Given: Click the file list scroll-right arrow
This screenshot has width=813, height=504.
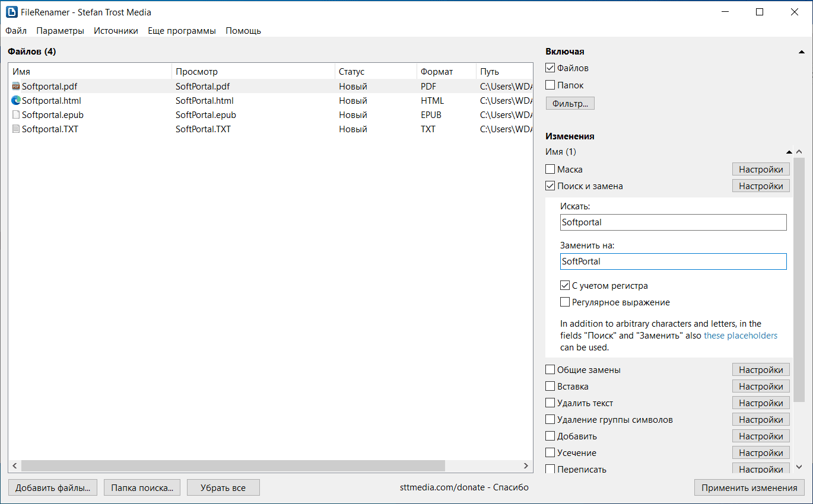Looking at the screenshot, I should 526,465.
